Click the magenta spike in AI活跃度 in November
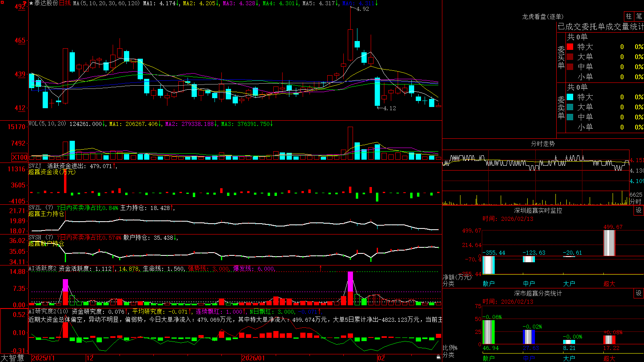 pyautogui.click(x=66, y=285)
